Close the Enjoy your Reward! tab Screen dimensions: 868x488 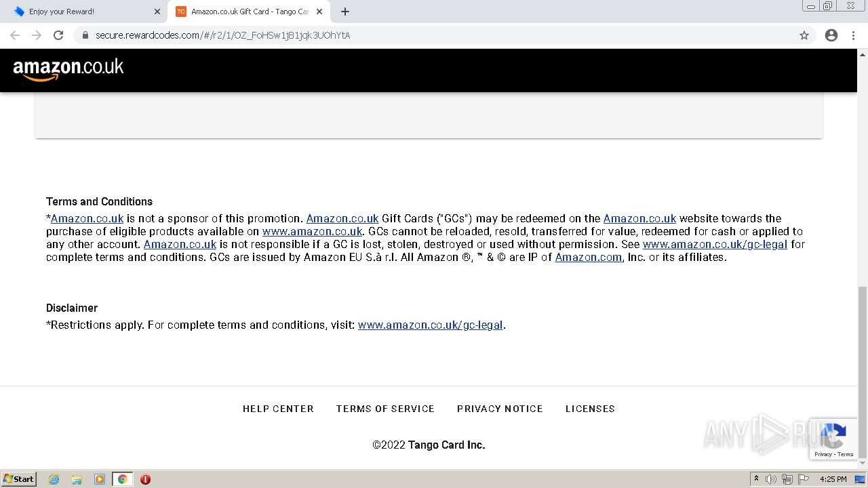157,12
